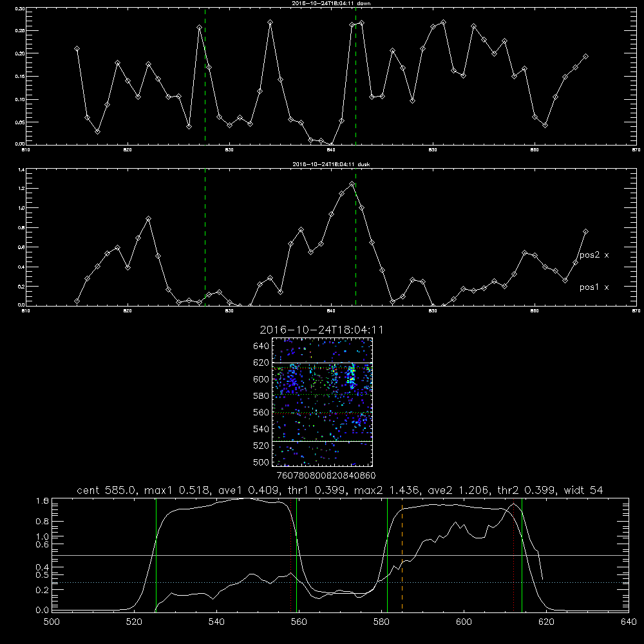Click x-axis label '500' of bottom plot
Image resolution: width=644 pixels, height=644 pixels.
pos(52,622)
